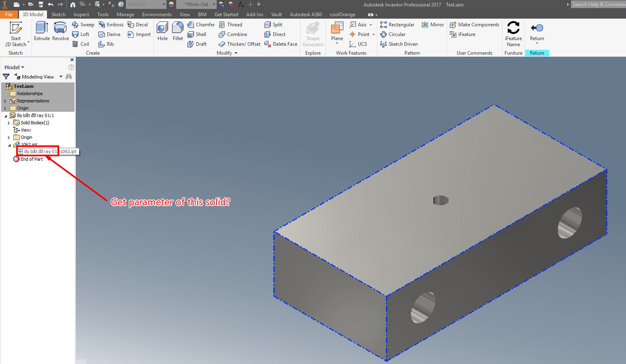The width and height of the screenshot is (626, 364).
Task: Toggle the browser filter funnel
Action: (x=6, y=76)
